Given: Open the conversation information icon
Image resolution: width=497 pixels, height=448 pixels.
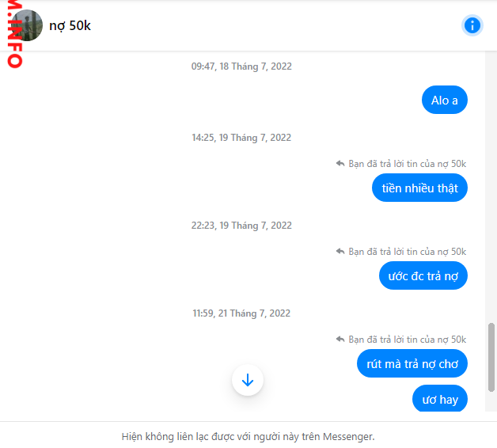Looking at the screenshot, I should click(472, 25).
